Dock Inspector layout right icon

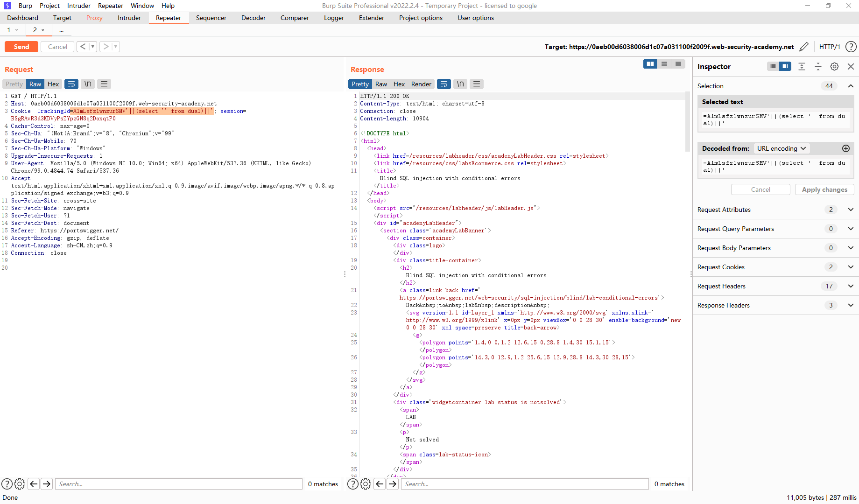(785, 66)
